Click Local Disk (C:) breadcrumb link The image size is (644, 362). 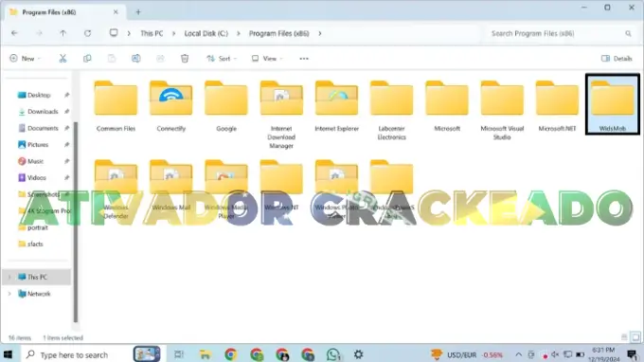click(x=206, y=33)
